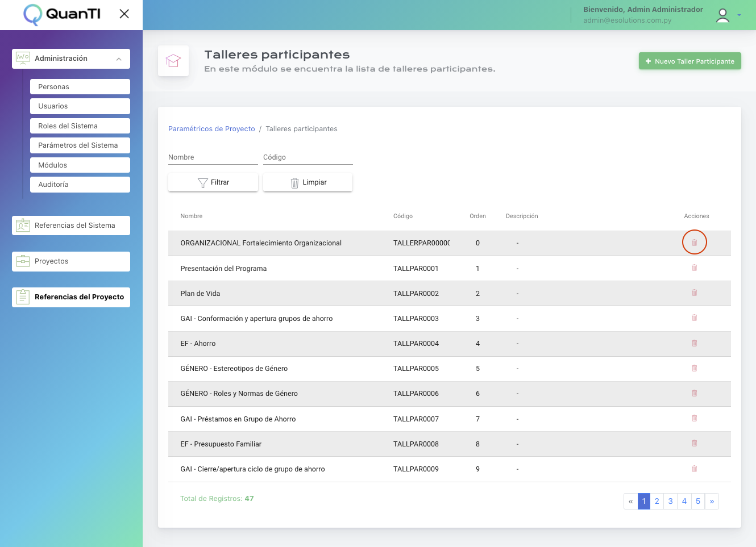Viewport: 756px width, 547px height.
Task: Delete GAI Conformación y apertura row
Action: click(x=694, y=318)
